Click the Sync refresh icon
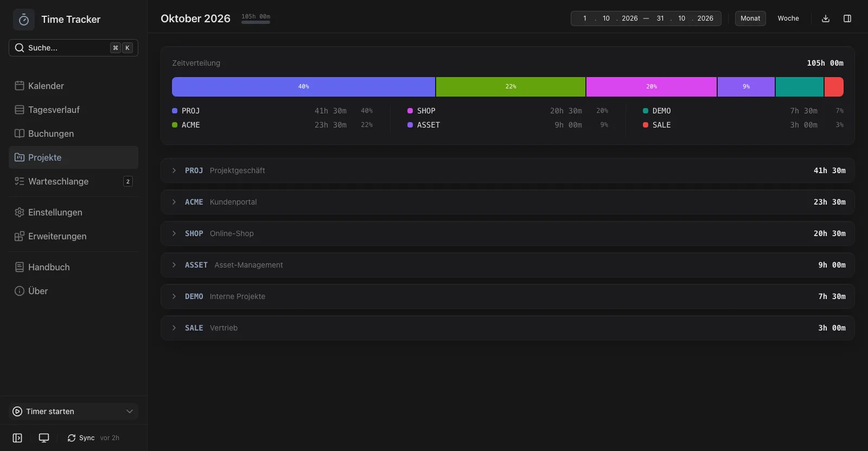The height and width of the screenshot is (451, 868). pos(72,438)
